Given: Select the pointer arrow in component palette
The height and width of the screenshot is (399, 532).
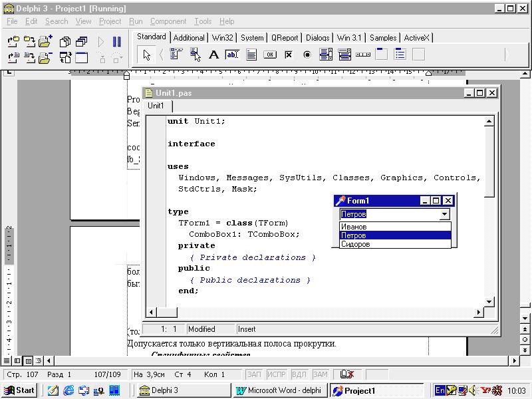Looking at the screenshot, I should 146,55.
